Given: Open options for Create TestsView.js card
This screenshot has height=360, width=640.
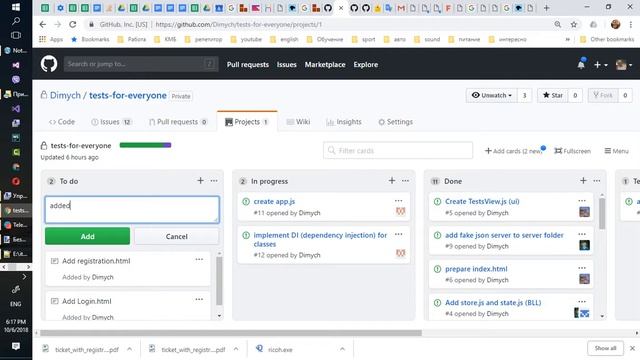Looking at the screenshot, I should [582, 201].
